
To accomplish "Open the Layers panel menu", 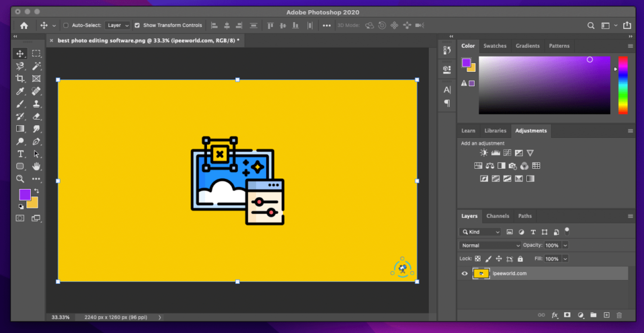I will (630, 217).
